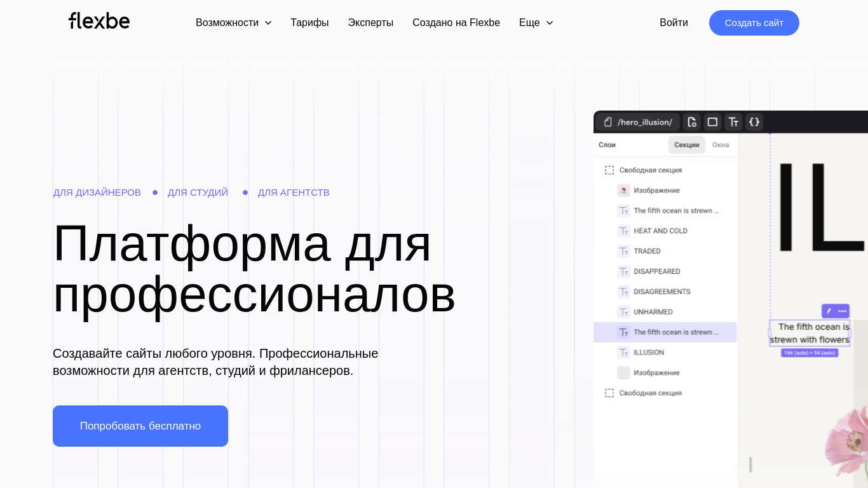Select the ILLUSION layer in the list
Viewport: 868px width, 488px height.
tap(648, 352)
